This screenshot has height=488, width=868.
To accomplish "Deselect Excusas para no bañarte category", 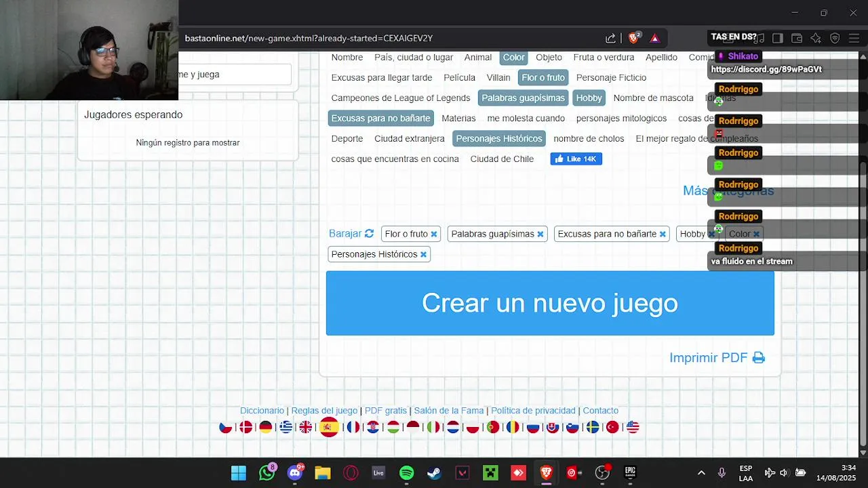I will pyautogui.click(x=380, y=119).
